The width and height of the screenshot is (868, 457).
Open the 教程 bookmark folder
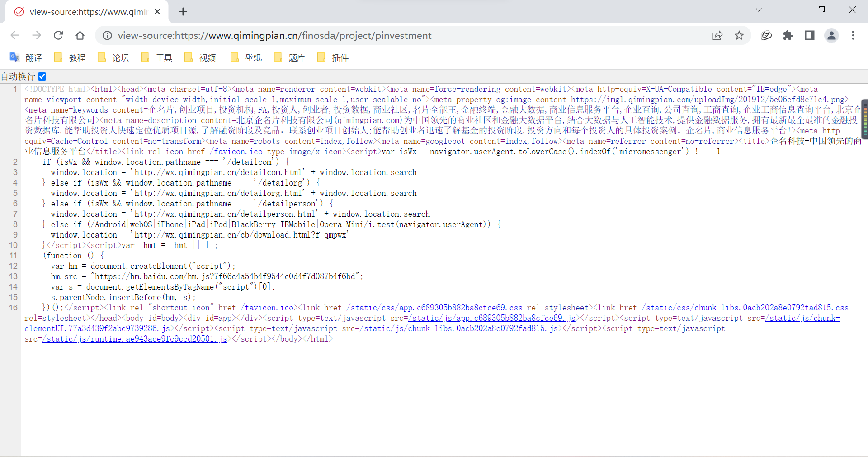(x=70, y=57)
